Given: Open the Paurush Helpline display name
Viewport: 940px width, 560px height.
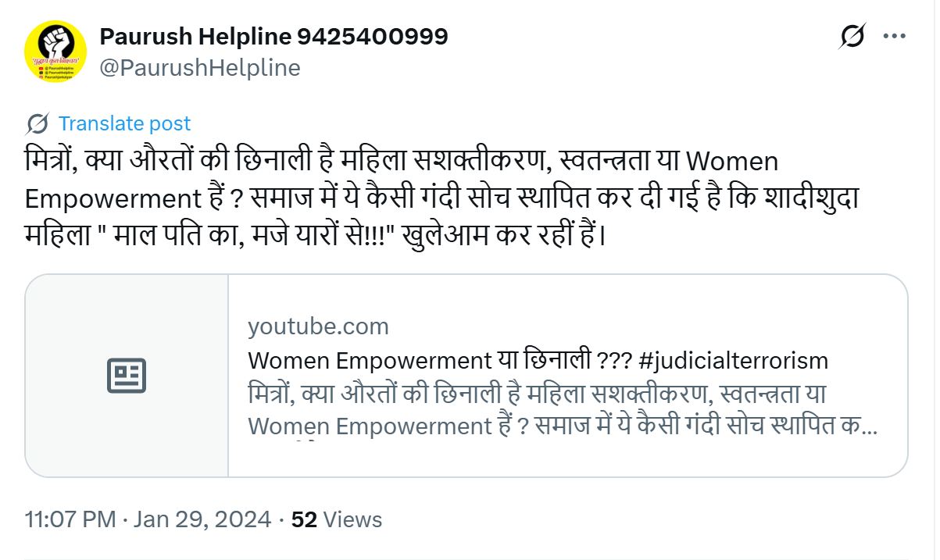Looking at the screenshot, I should 273,36.
